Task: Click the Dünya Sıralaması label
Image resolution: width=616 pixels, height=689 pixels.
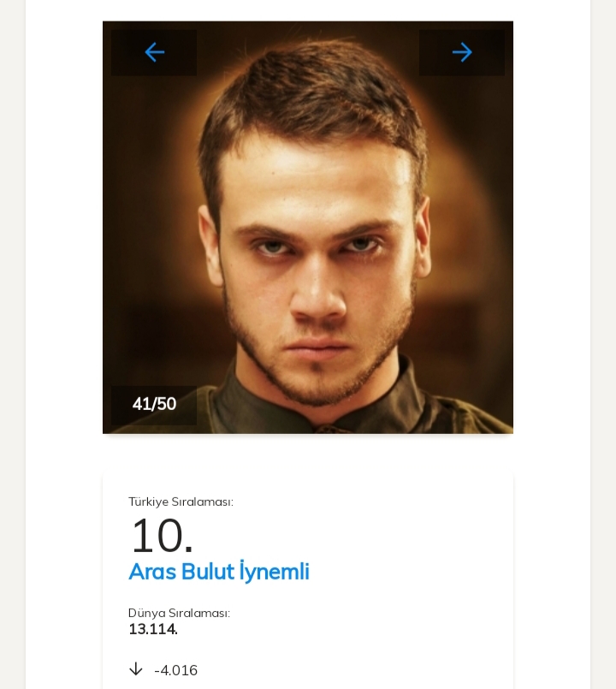Action: 179,613
